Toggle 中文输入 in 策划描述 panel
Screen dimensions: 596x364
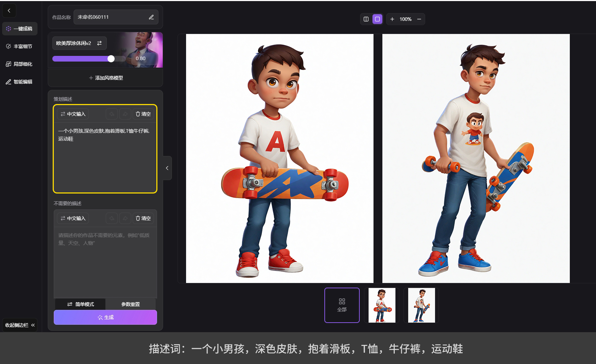[73, 114]
